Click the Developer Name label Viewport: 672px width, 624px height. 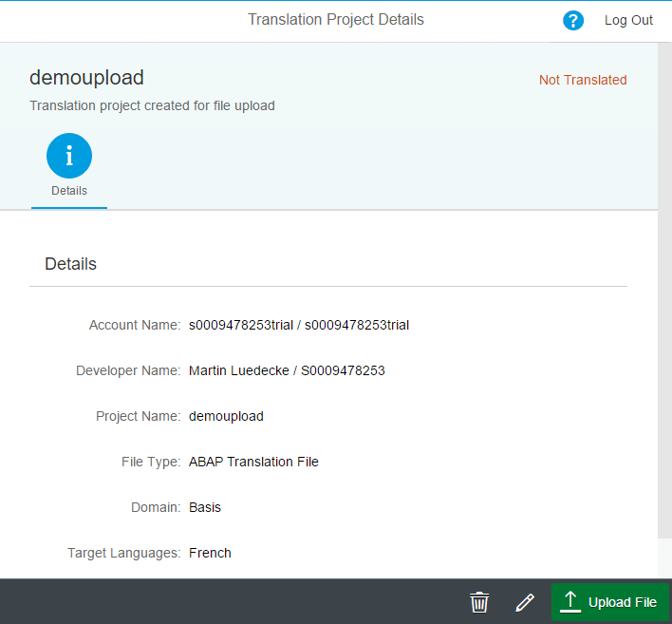click(x=128, y=370)
